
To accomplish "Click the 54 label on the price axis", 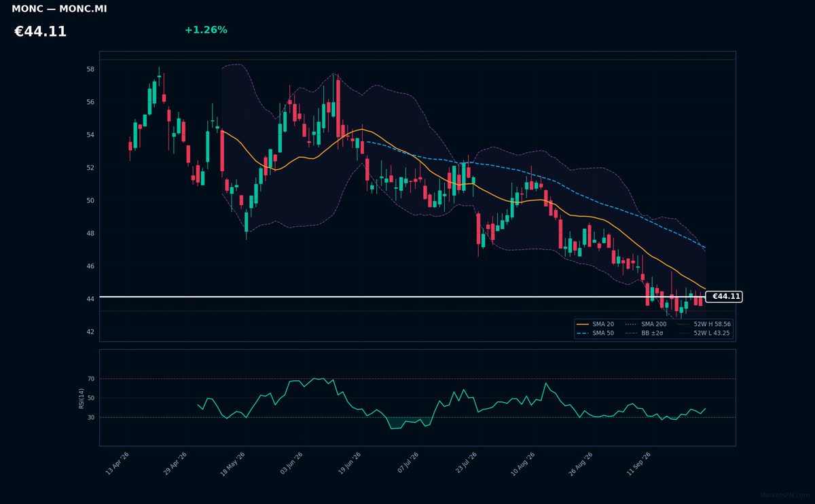I will pos(91,135).
